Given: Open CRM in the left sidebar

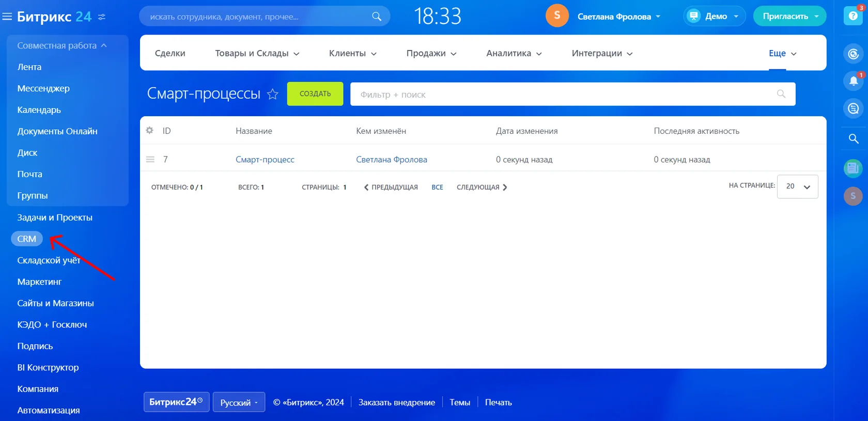Looking at the screenshot, I should click(27, 239).
